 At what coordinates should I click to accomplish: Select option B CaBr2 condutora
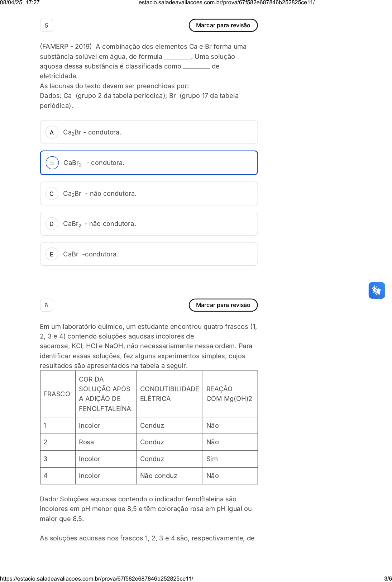click(149, 163)
